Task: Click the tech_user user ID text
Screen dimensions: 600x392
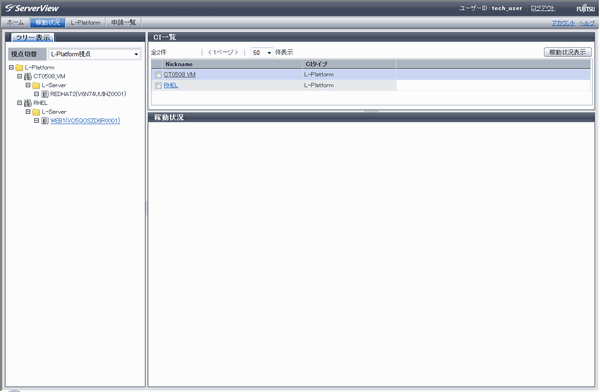Action: pos(507,8)
